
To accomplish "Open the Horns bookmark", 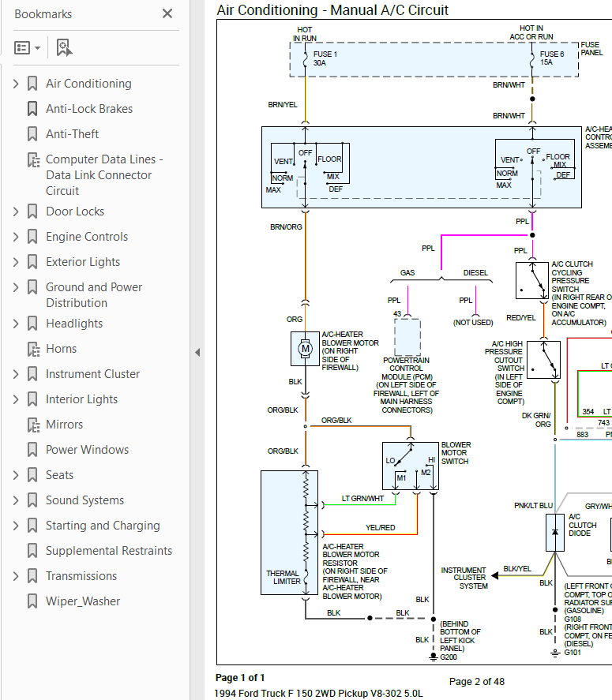I will [x=62, y=349].
